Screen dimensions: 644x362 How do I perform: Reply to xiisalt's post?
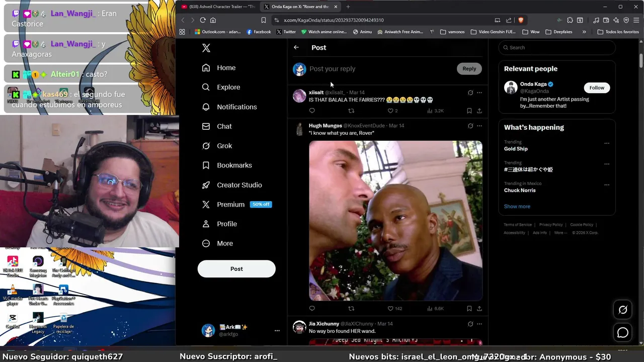click(x=312, y=111)
